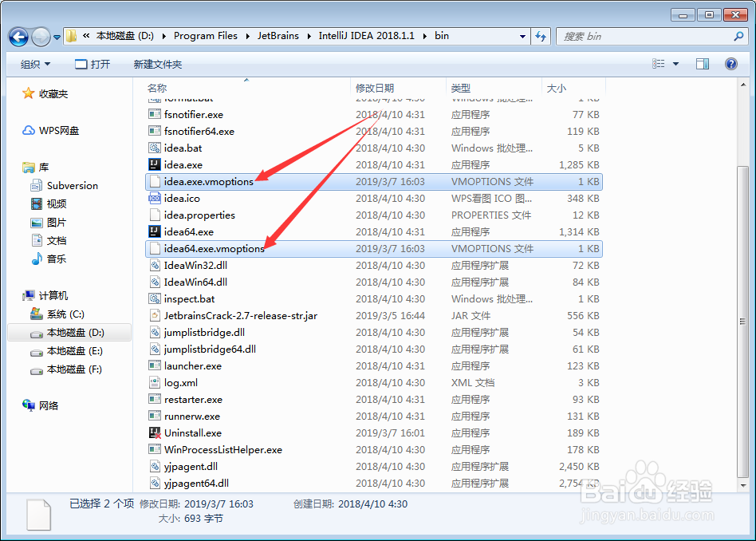Open the 音乐 library
This screenshot has height=541, width=756.
pos(48,259)
